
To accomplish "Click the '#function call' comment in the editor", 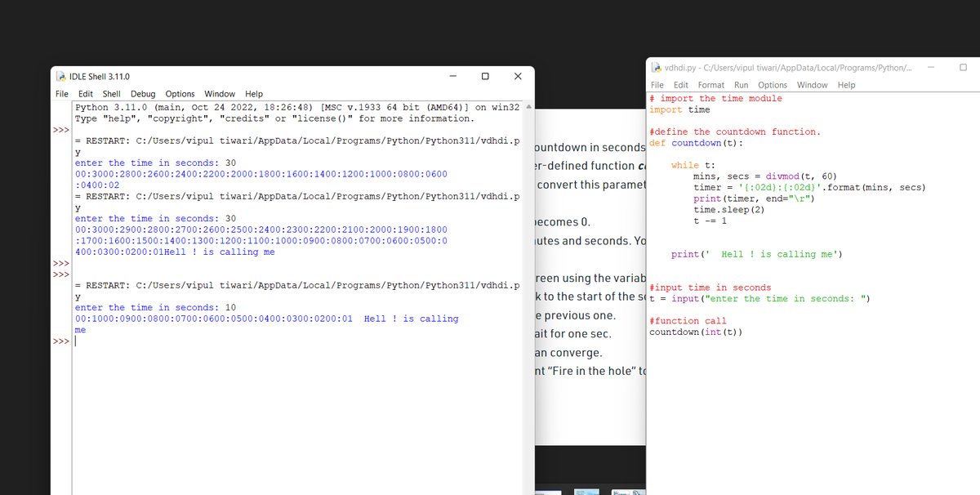I will (x=688, y=321).
